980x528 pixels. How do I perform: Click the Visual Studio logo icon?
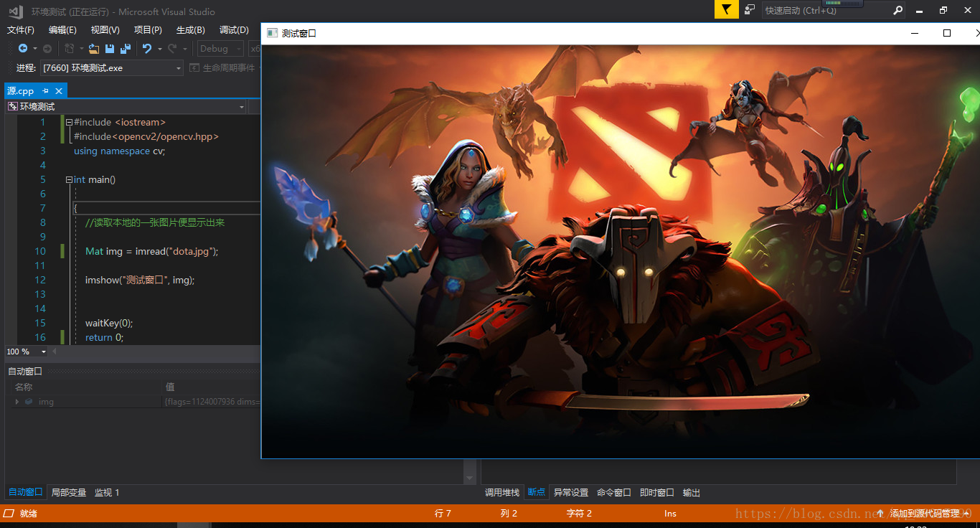(16, 11)
